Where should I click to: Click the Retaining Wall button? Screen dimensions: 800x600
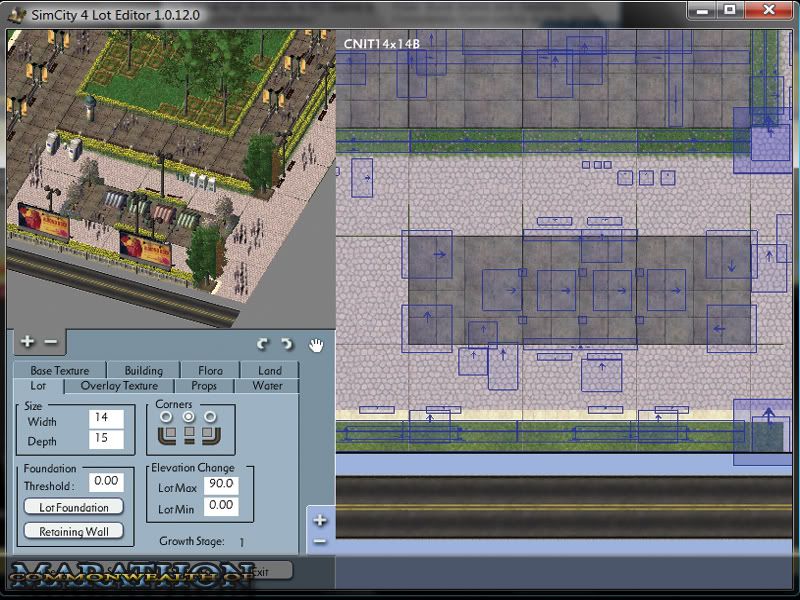pyautogui.click(x=74, y=531)
